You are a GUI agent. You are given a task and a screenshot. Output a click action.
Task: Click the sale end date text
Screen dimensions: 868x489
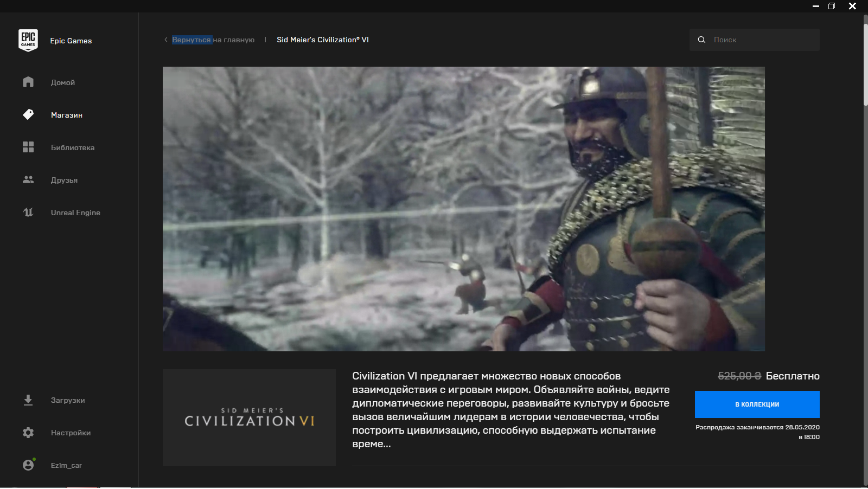(757, 432)
